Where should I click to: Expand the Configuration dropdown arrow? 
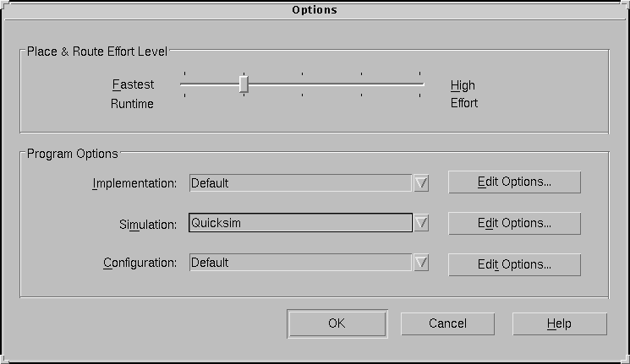[x=421, y=263]
